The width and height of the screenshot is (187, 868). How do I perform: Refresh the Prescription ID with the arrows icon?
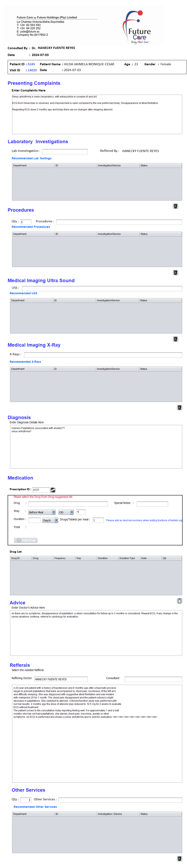pyautogui.click(x=53, y=490)
